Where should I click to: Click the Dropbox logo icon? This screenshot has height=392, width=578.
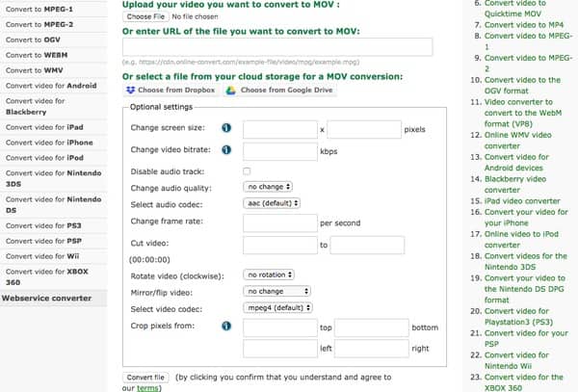pyautogui.click(x=132, y=91)
